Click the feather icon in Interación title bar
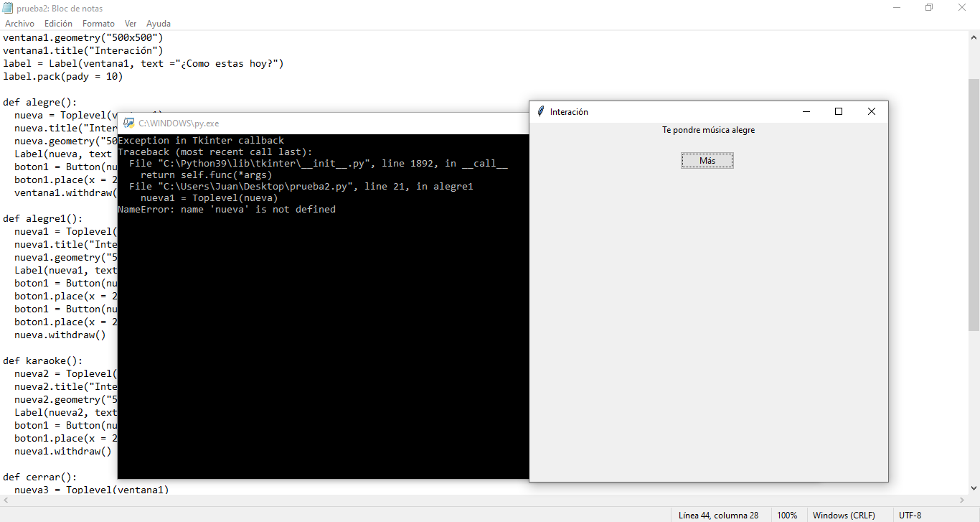This screenshot has height=522, width=980. 541,111
